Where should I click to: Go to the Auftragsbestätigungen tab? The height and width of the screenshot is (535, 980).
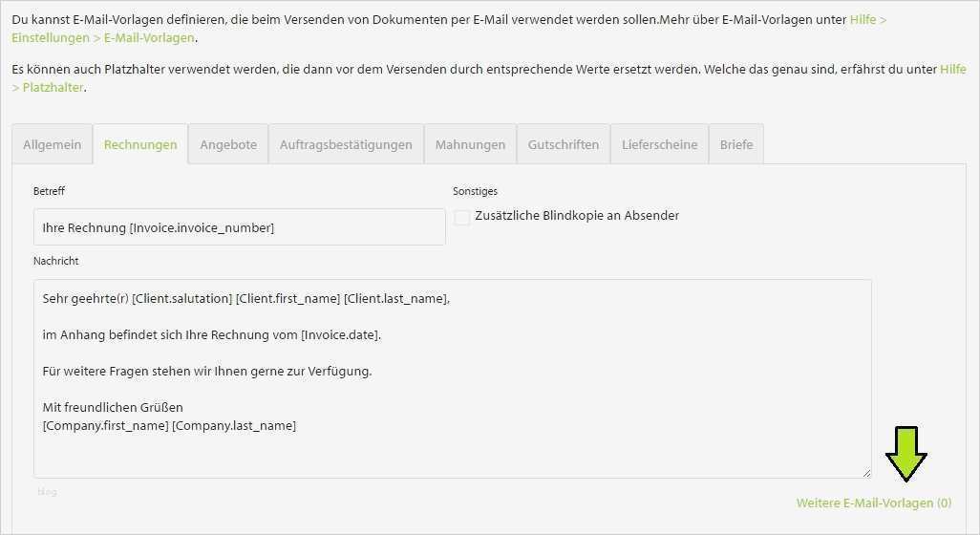(346, 145)
